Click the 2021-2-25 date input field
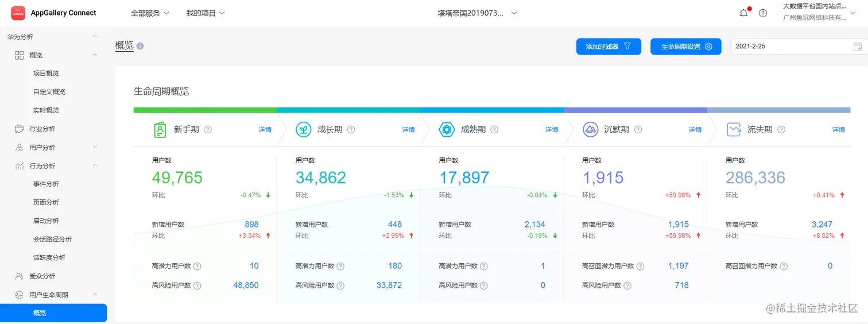 (x=799, y=47)
